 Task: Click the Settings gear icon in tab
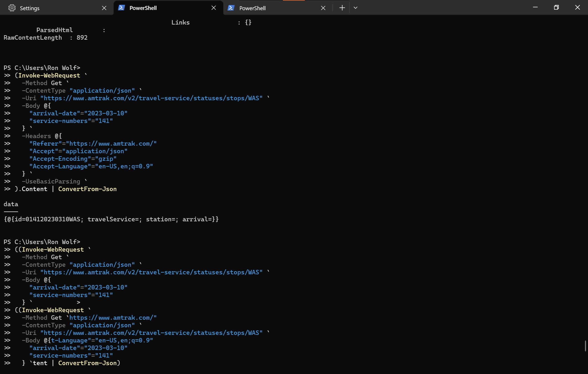[x=12, y=8]
